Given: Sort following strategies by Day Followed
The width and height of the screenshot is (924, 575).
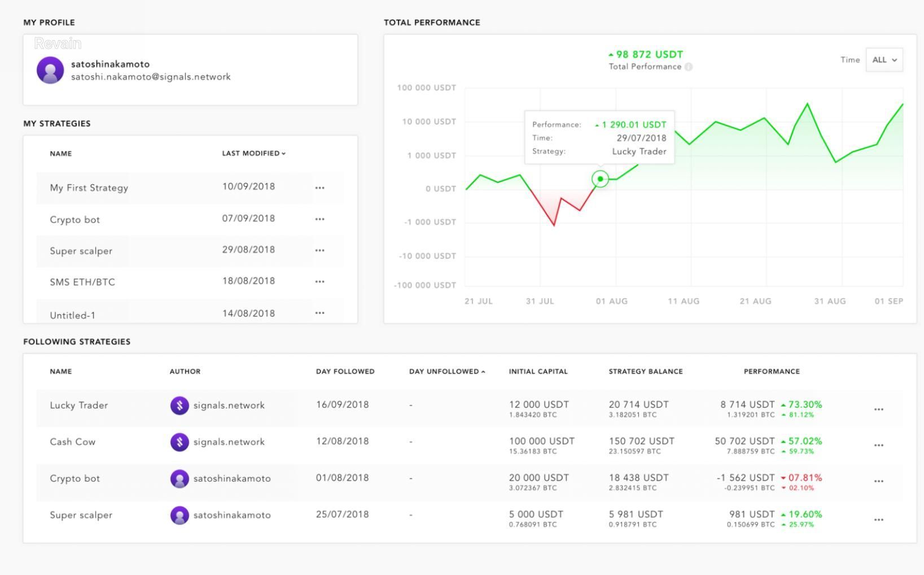Looking at the screenshot, I should pos(345,371).
